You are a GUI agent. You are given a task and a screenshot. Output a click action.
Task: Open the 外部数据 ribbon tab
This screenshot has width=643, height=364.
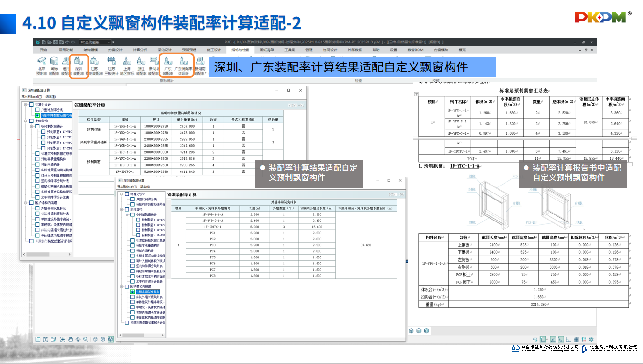pyautogui.click(x=354, y=50)
